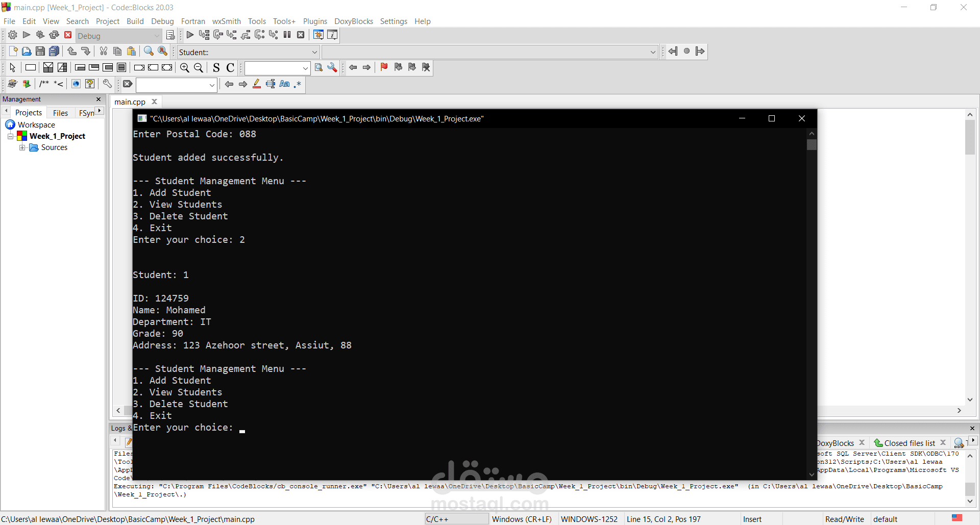This screenshot has height=525, width=980.
Task: Click the Copy icon
Action: coord(117,52)
